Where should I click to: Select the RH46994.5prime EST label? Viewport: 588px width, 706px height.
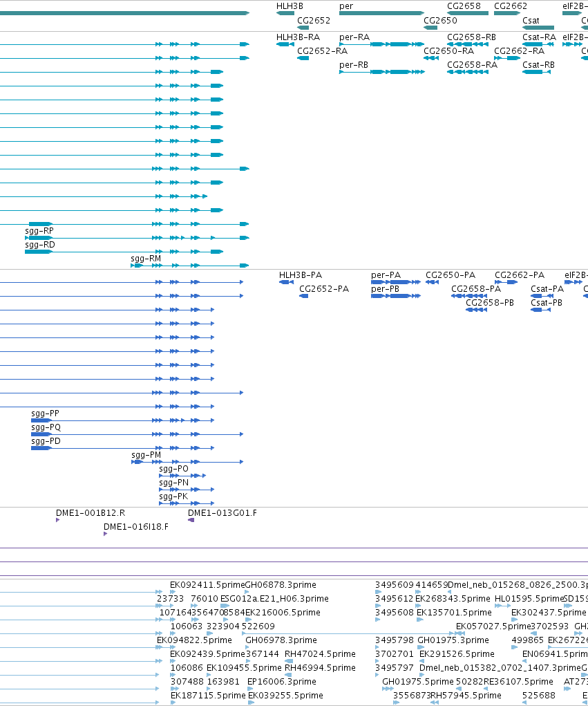click(x=320, y=668)
